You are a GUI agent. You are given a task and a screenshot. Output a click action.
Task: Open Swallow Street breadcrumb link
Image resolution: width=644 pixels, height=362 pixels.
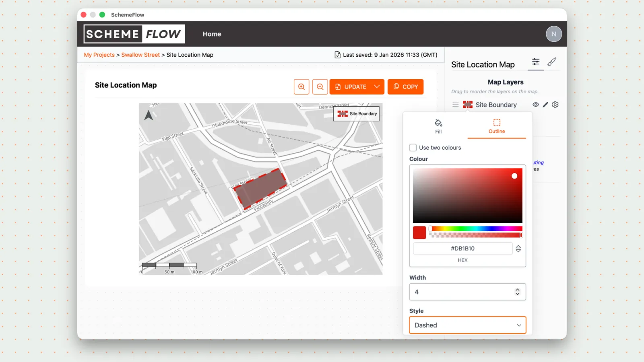pos(140,55)
